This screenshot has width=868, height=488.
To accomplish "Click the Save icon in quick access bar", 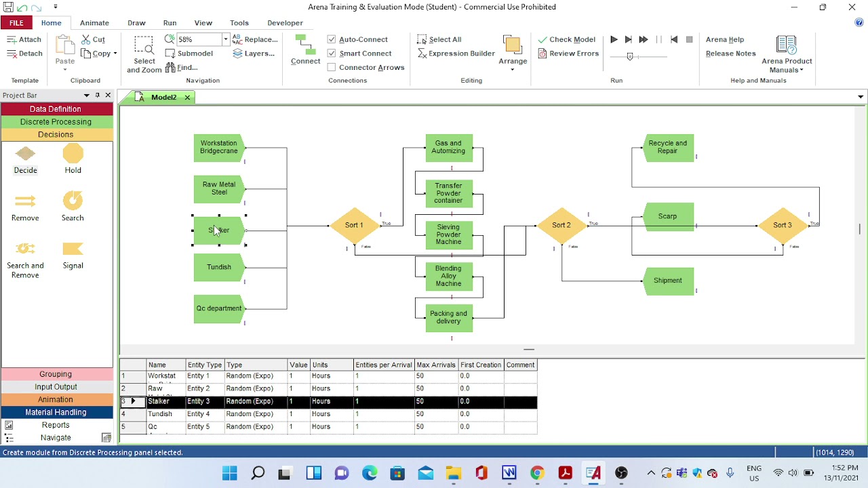I will pos(8,7).
